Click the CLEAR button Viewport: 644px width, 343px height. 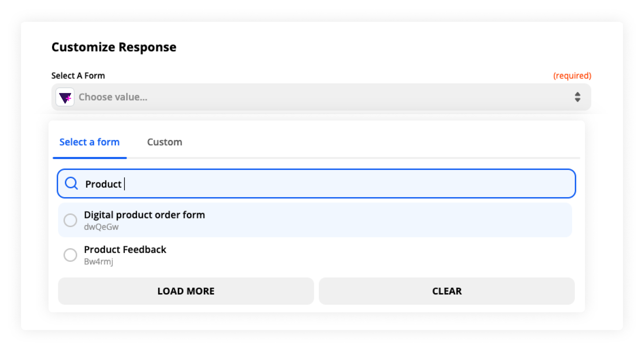click(447, 291)
